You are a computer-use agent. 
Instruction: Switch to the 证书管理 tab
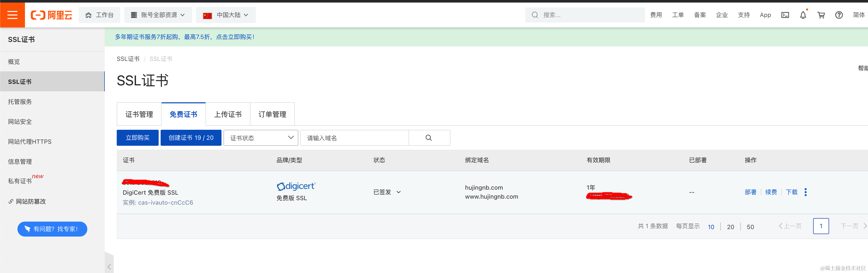pyautogui.click(x=139, y=114)
